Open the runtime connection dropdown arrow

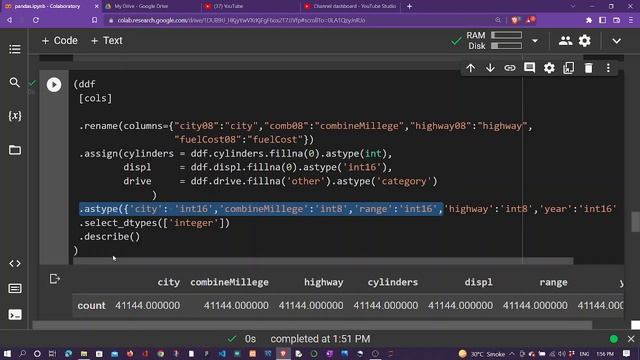[x=535, y=41]
